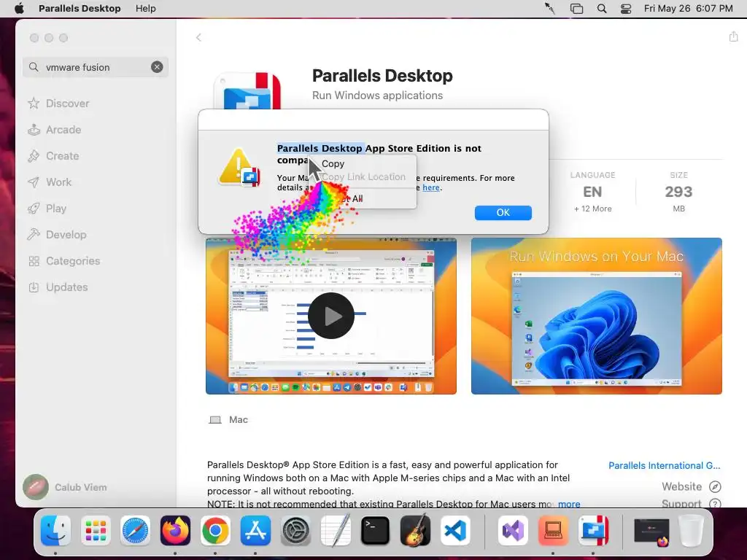747x560 pixels.
Task: Open the Arcade section in the sidebar
Action: point(63,130)
